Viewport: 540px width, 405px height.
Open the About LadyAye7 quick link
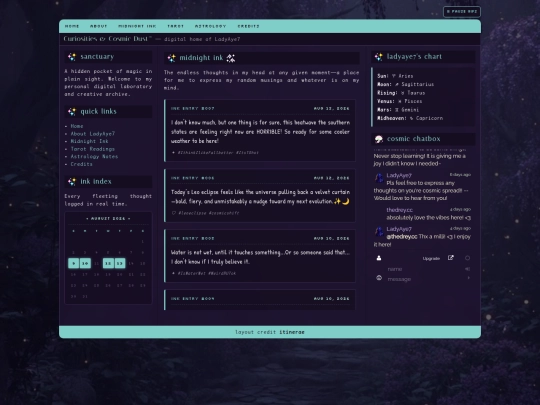click(x=93, y=134)
